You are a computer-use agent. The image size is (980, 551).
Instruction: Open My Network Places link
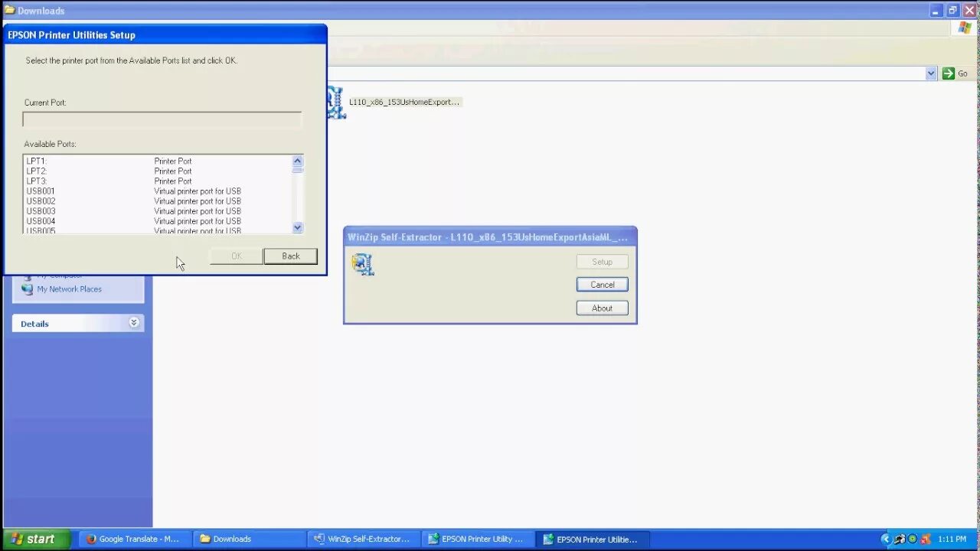click(x=69, y=289)
